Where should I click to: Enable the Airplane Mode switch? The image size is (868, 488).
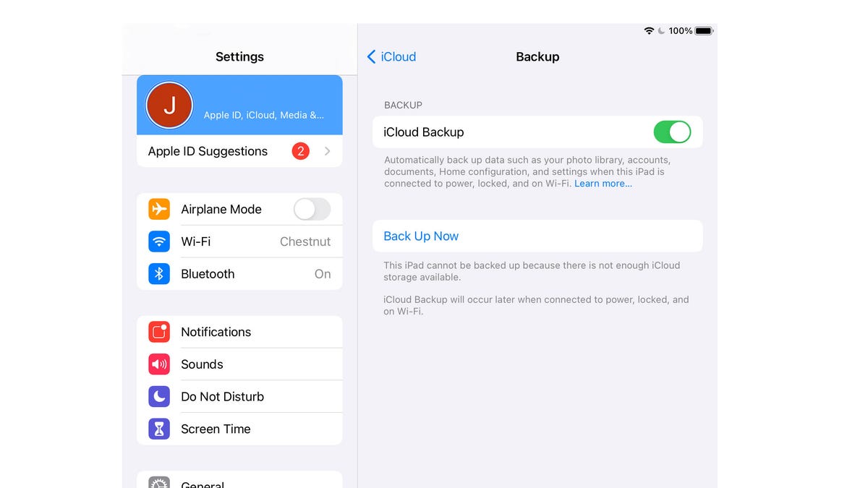312,209
